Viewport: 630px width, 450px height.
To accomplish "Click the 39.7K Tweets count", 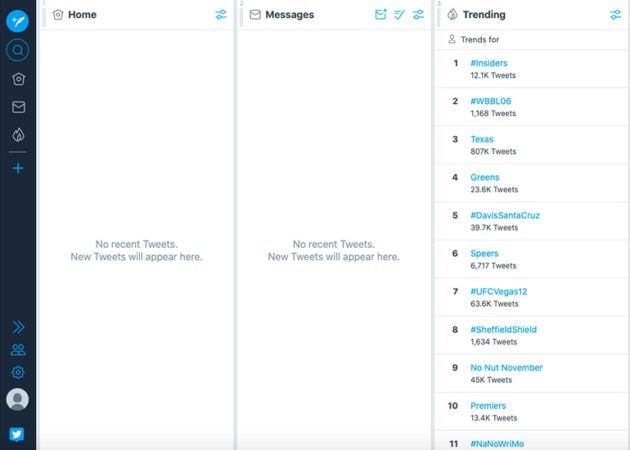I will click(494, 228).
